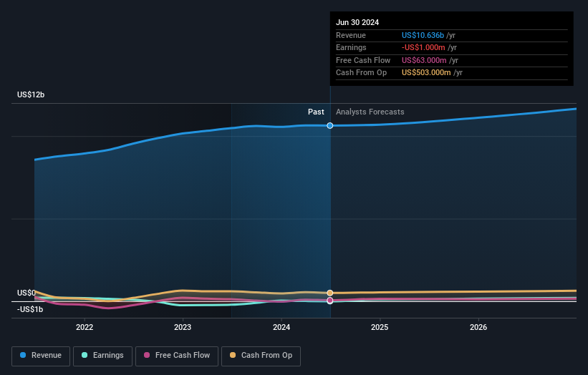The image size is (588, 375).
Task: Click the Free Cash Flow value US$63.000m
Action: pos(424,60)
